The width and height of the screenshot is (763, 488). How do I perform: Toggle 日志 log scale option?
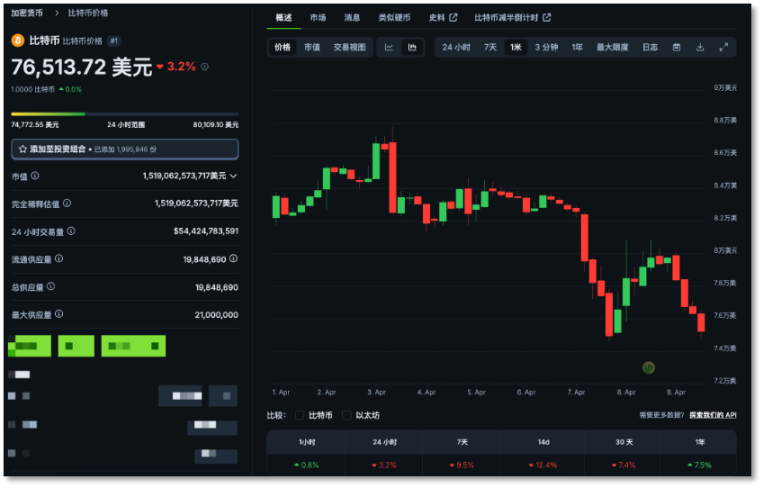tap(650, 47)
